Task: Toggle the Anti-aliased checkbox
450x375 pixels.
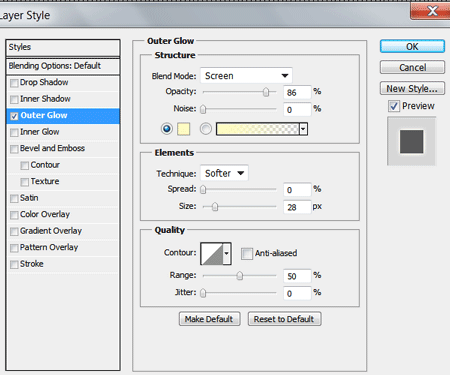Action: (247, 253)
